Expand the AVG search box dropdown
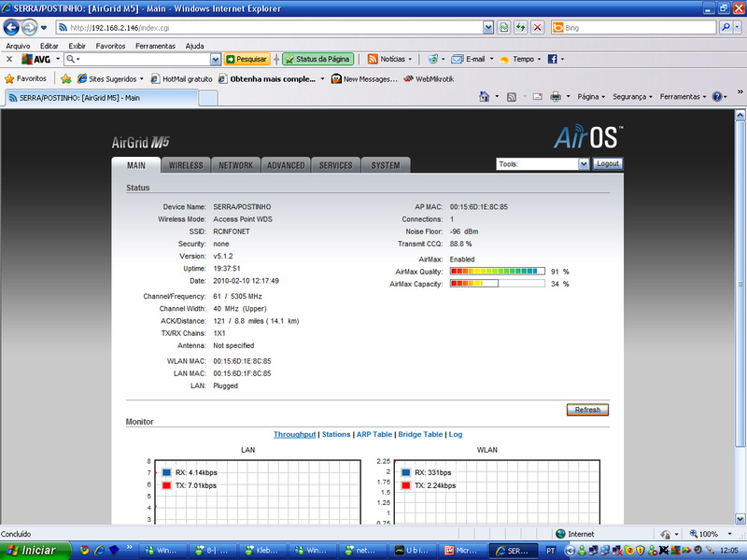747x560 pixels. click(x=216, y=59)
